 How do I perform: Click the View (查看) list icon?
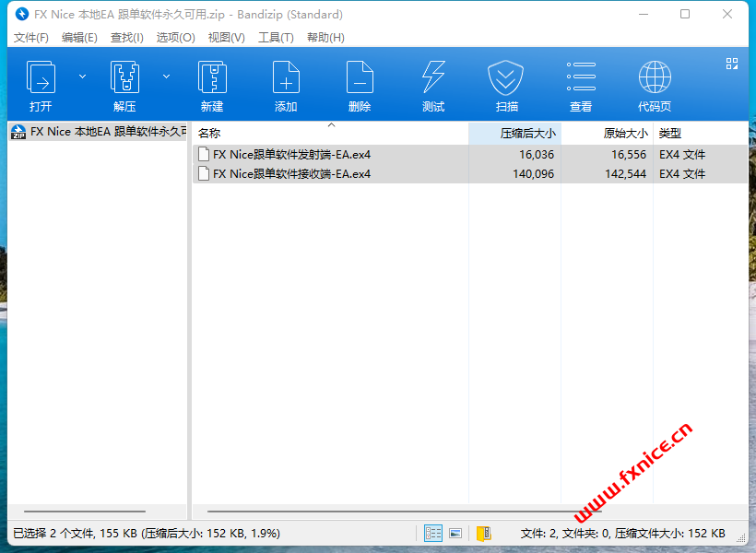tap(581, 76)
